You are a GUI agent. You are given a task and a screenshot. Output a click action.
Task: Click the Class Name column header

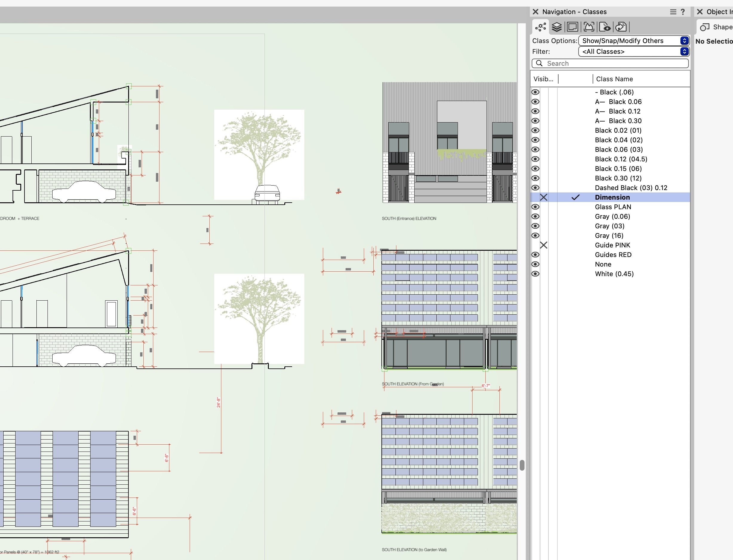(614, 79)
